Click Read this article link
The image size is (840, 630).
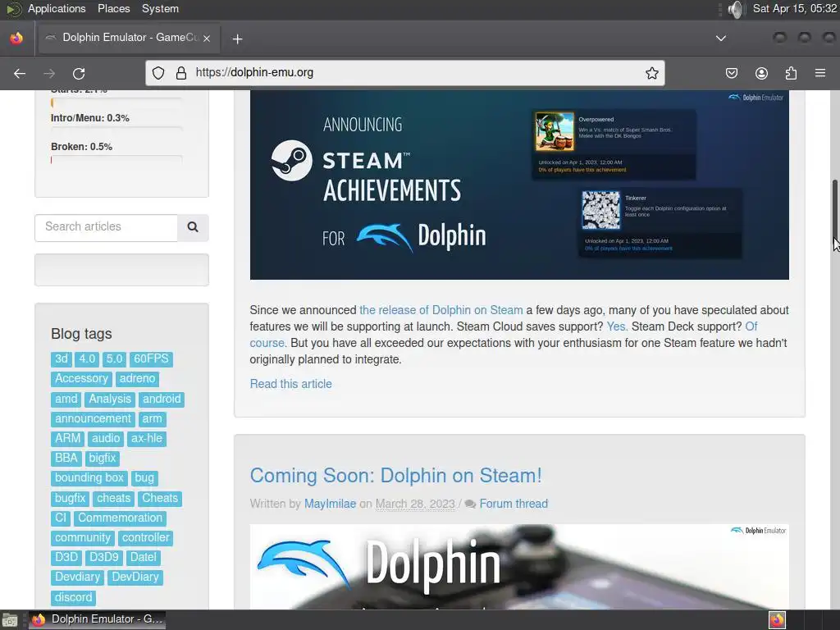pyautogui.click(x=291, y=384)
